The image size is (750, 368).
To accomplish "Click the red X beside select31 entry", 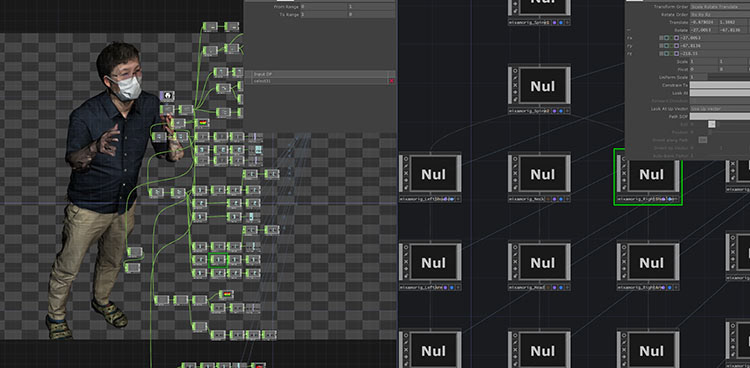I will [392, 81].
